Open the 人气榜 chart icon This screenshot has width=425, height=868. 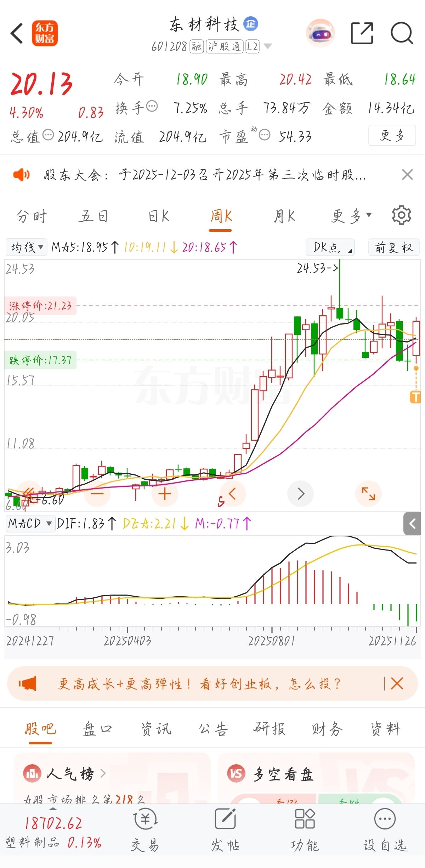(32, 773)
